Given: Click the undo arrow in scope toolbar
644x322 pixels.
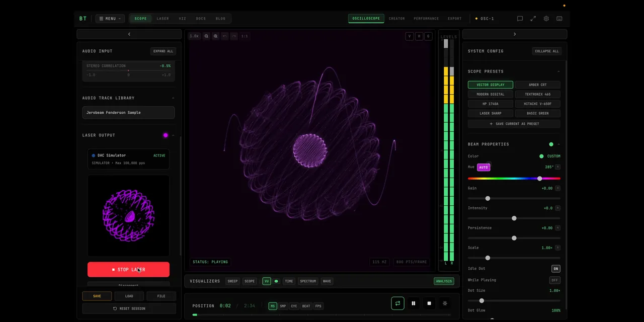Looking at the screenshot, I should [224, 36].
